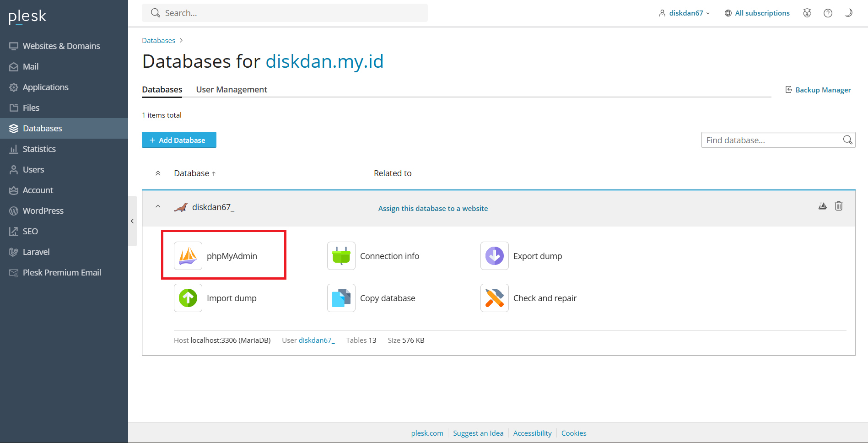Viewport: 868px width, 443px height.
Task: Switch to the User Management tab
Action: tap(232, 90)
